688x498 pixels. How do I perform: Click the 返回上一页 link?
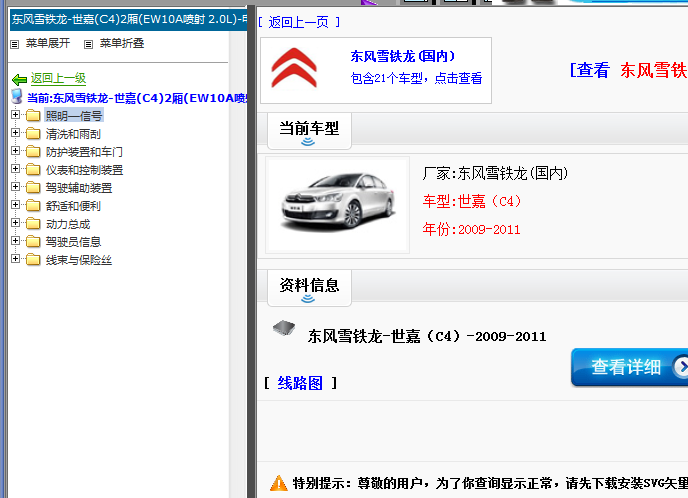299,22
